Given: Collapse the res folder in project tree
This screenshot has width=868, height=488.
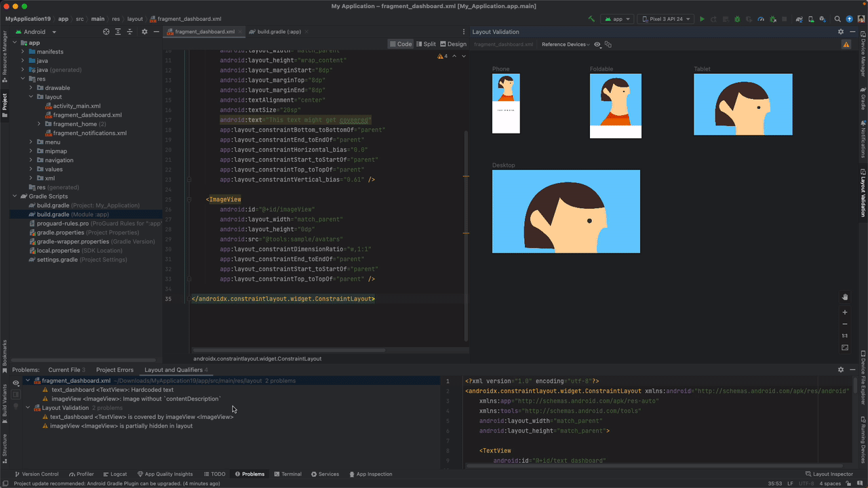Looking at the screenshot, I should [22, 79].
